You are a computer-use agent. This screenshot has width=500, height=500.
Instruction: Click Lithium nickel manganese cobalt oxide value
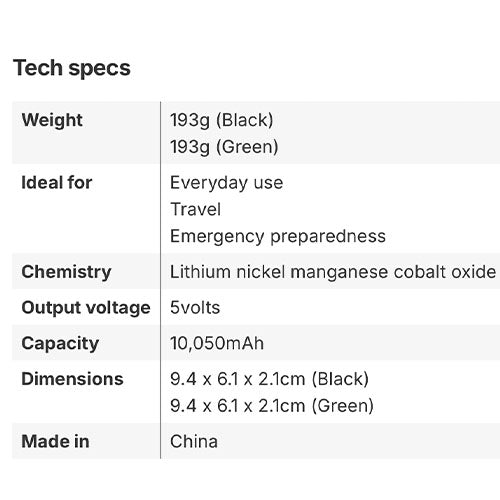[333, 272]
